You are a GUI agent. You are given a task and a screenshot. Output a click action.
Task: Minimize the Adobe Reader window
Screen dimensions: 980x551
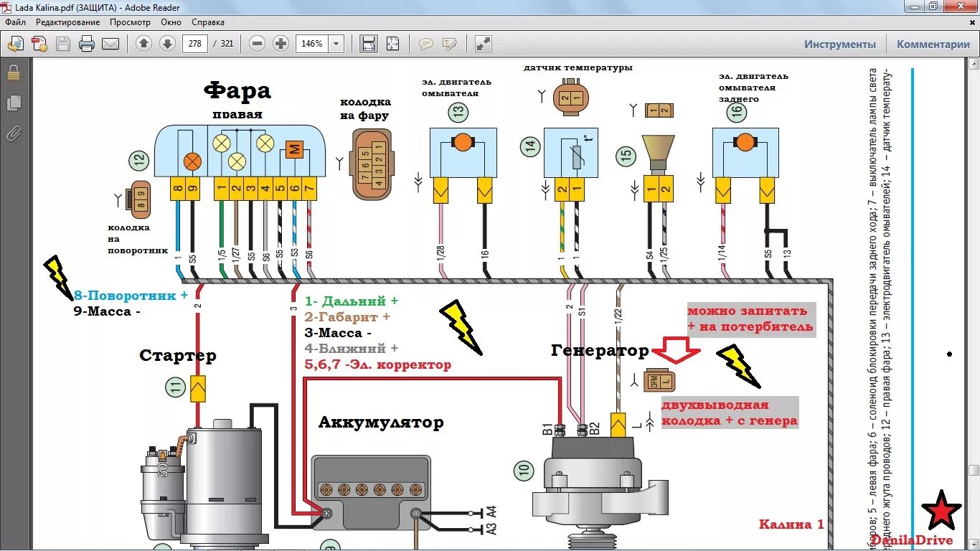(x=913, y=6)
